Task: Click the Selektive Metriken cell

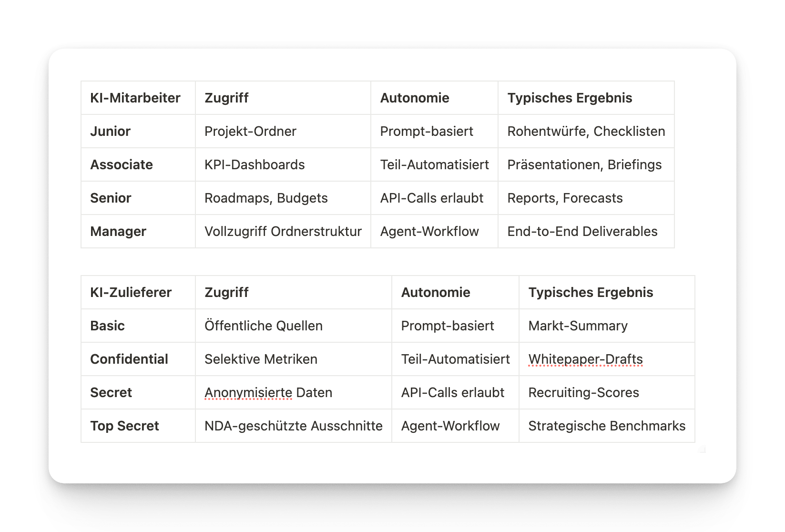Action: (x=294, y=359)
